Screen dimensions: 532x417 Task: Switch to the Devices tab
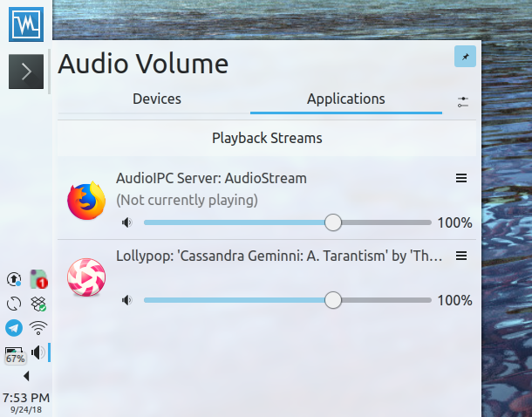[x=157, y=99]
